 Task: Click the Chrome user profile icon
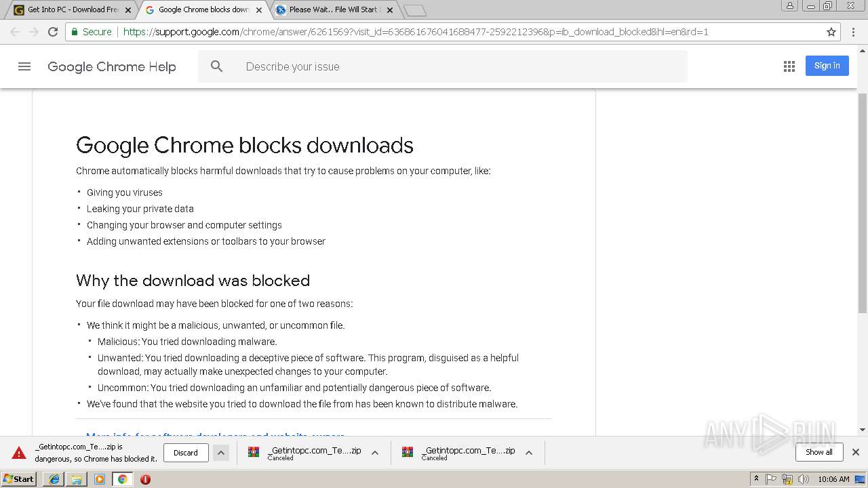(789, 5)
